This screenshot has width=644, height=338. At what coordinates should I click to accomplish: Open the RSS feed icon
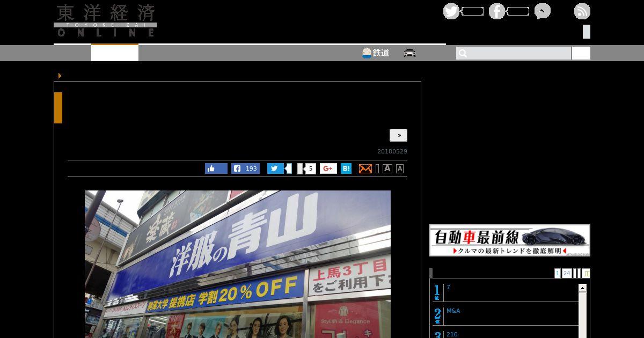pyautogui.click(x=582, y=11)
